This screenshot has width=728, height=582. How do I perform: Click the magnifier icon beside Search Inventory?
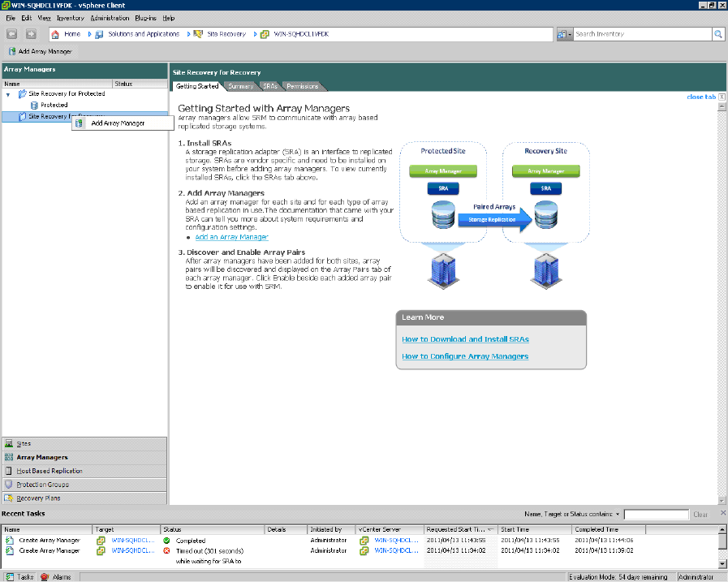pyautogui.click(x=717, y=34)
